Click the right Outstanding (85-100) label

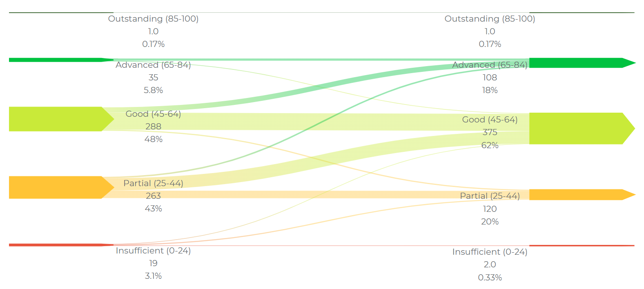(x=490, y=19)
